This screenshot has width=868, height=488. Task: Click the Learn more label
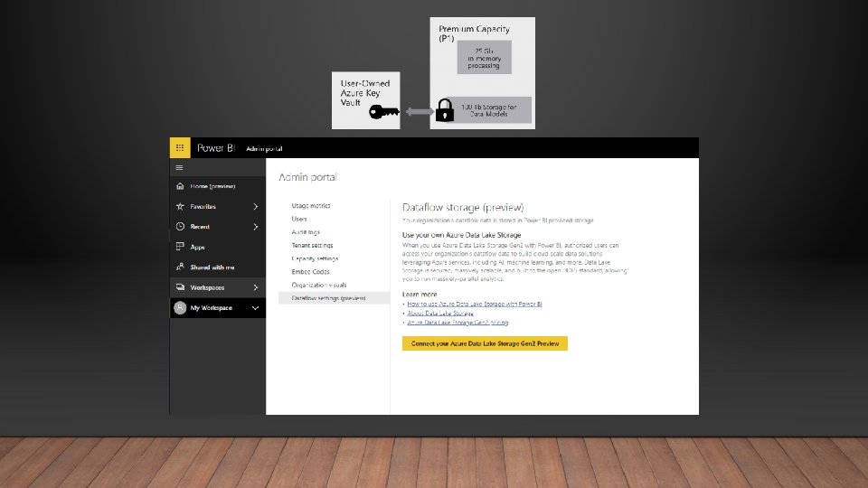(x=420, y=295)
